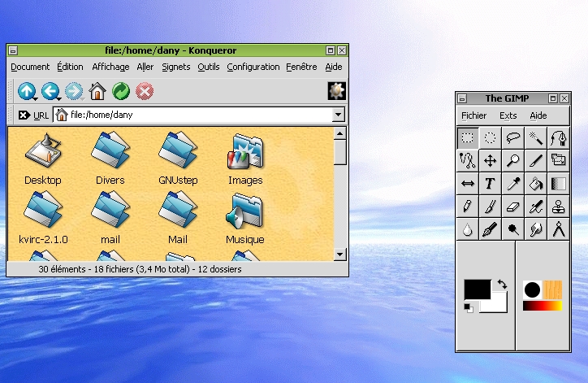This screenshot has width=588, height=383.
Task: Choose the Eraser tool in GIMP
Action: point(513,207)
